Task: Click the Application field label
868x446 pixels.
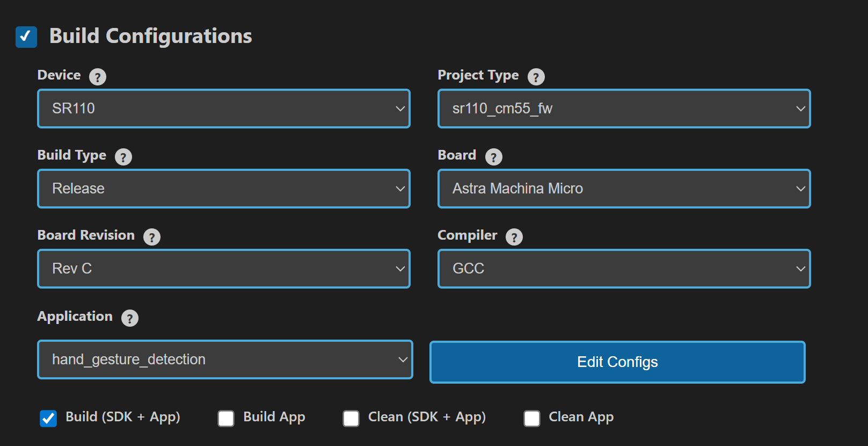Action: coord(75,316)
